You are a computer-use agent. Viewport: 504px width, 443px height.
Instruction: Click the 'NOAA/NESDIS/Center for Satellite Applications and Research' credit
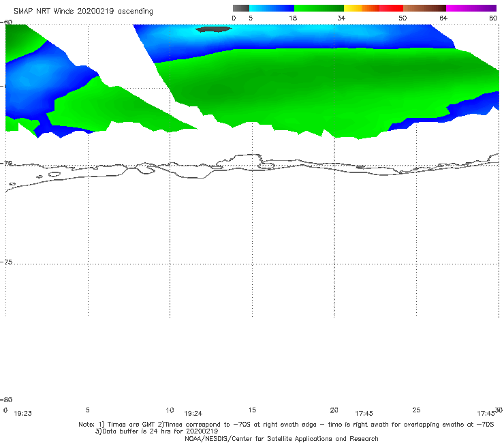pyautogui.click(x=281, y=439)
